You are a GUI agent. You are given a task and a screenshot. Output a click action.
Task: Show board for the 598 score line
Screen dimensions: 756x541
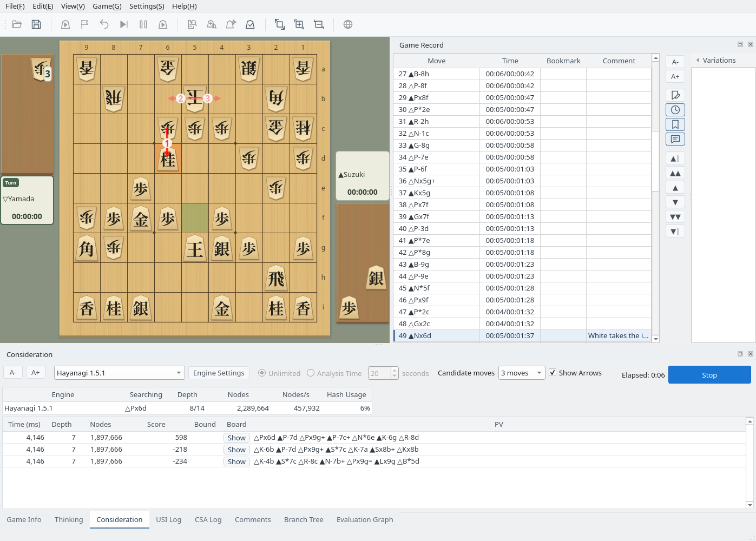point(236,438)
